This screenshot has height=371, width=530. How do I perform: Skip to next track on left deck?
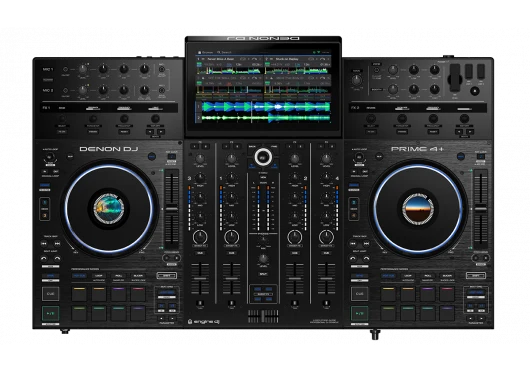click(57, 243)
